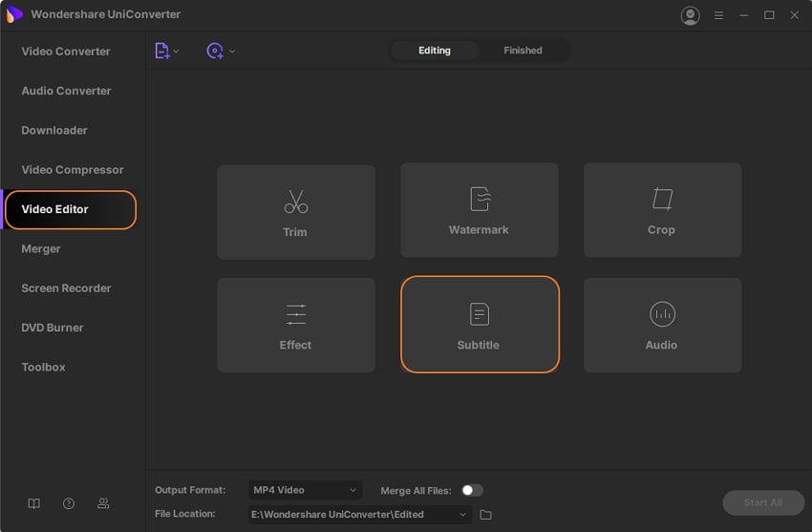Viewport: 812px width, 532px height.
Task: Click the browse folder icon beside File Location
Action: coord(485,515)
